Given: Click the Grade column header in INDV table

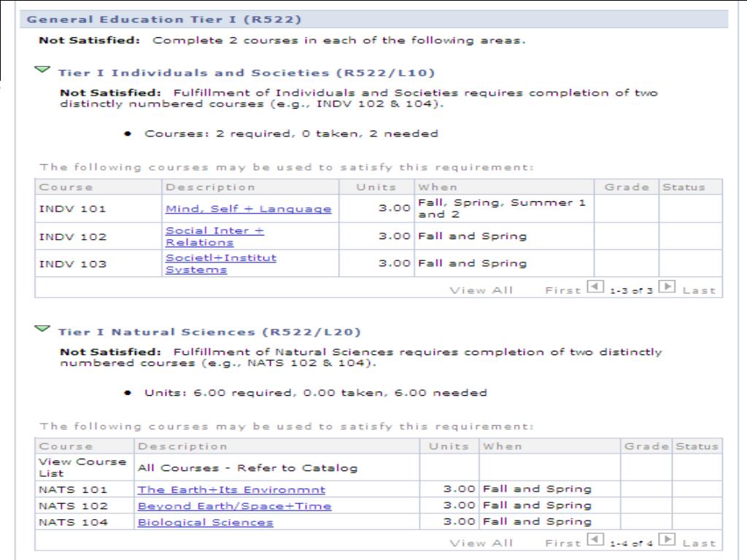Looking at the screenshot, I should pyautogui.click(x=627, y=187).
